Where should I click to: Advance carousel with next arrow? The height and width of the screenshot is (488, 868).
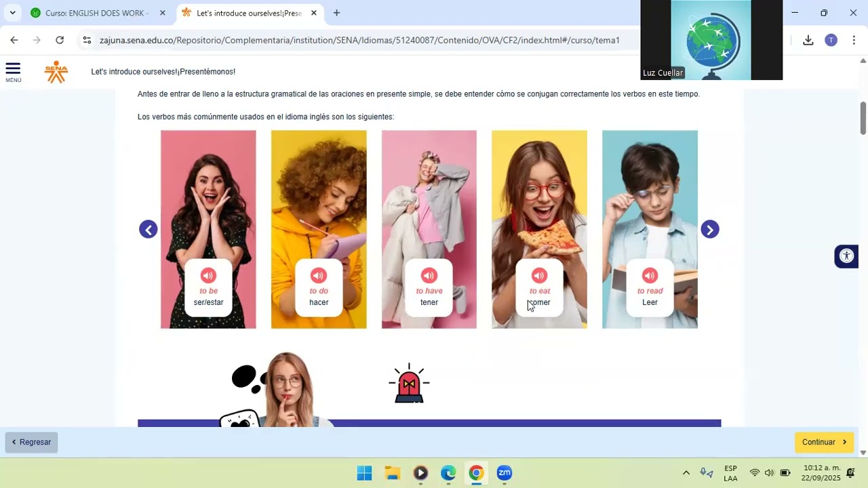tap(710, 229)
